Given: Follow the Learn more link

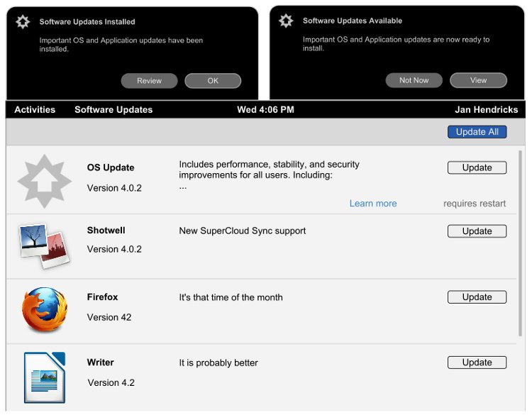Looking at the screenshot, I should tap(373, 204).
